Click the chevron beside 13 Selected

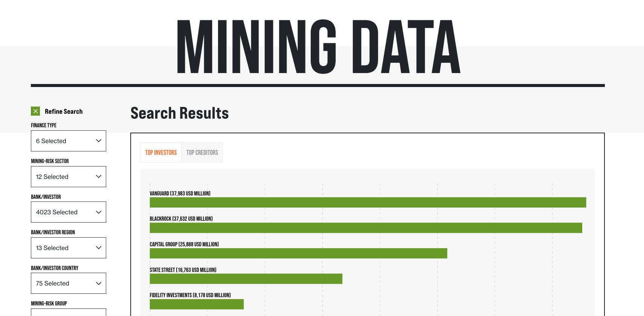[x=99, y=248]
